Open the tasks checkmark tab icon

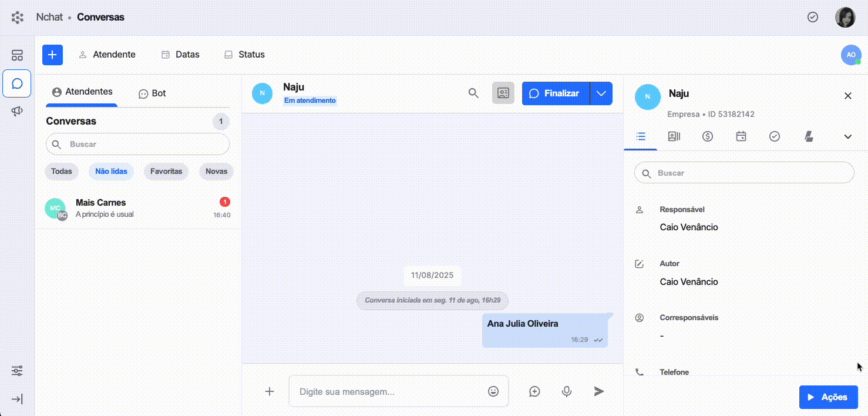[x=775, y=136]
